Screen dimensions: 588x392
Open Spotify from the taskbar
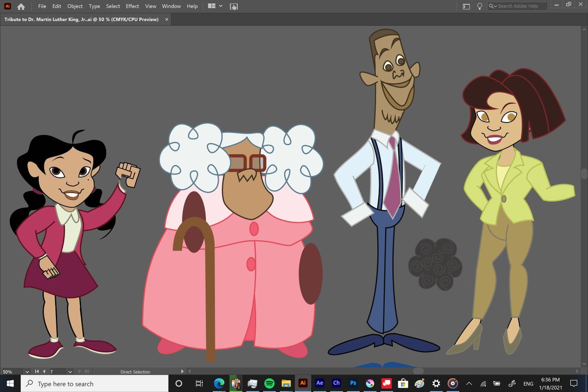(269, 384)
